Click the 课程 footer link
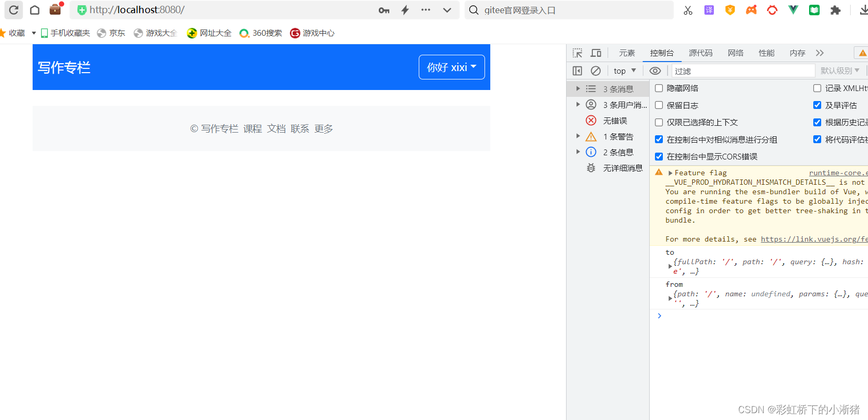This screenshot has width=868, height=420. click(x=253, y=129)
